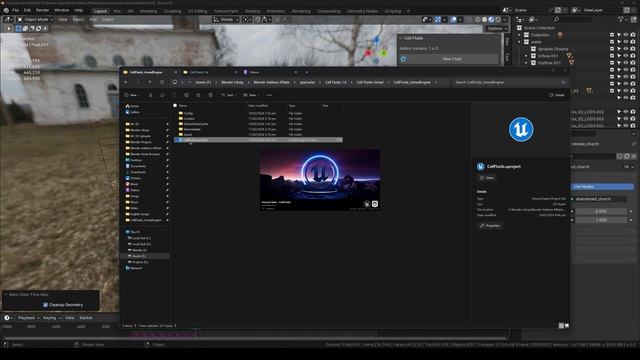This screenshot has height=360, width=640.
Task: Adjust the 0.000 value slider in properties
Action: click(601, 211)
